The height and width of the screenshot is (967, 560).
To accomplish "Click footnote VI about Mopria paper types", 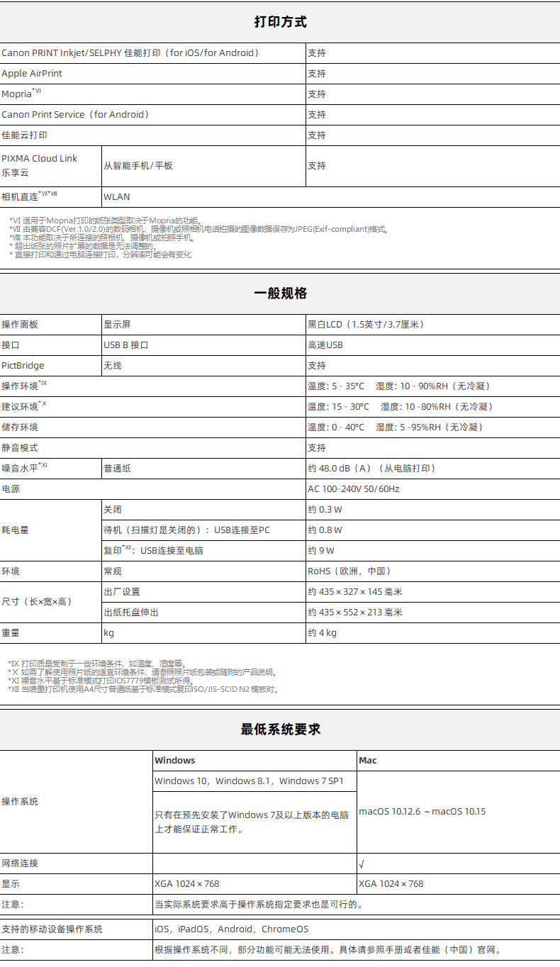I will pos(106,221).
